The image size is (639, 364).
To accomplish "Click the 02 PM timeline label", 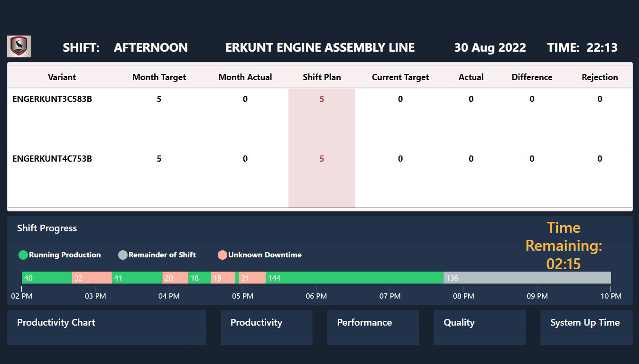I will pos(22,296).
